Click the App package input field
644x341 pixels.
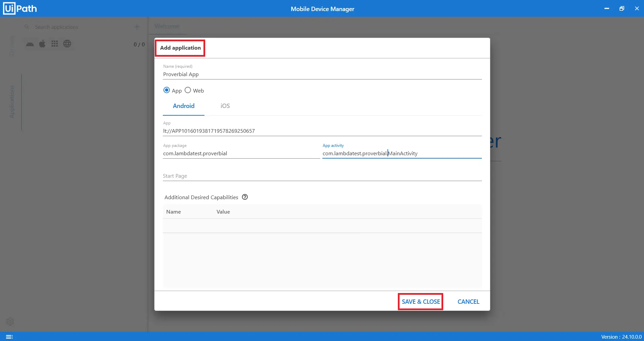click(x=241, y=154)
